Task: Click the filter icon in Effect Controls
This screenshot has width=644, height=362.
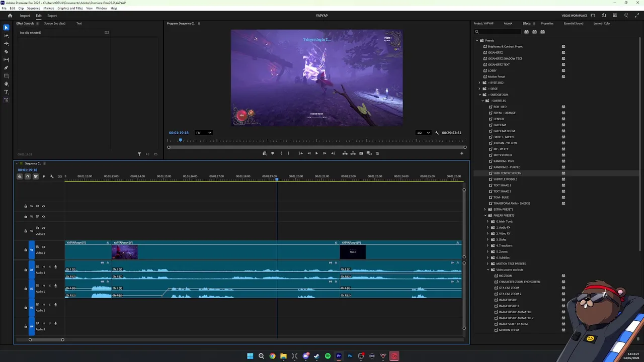Action: 139,154
